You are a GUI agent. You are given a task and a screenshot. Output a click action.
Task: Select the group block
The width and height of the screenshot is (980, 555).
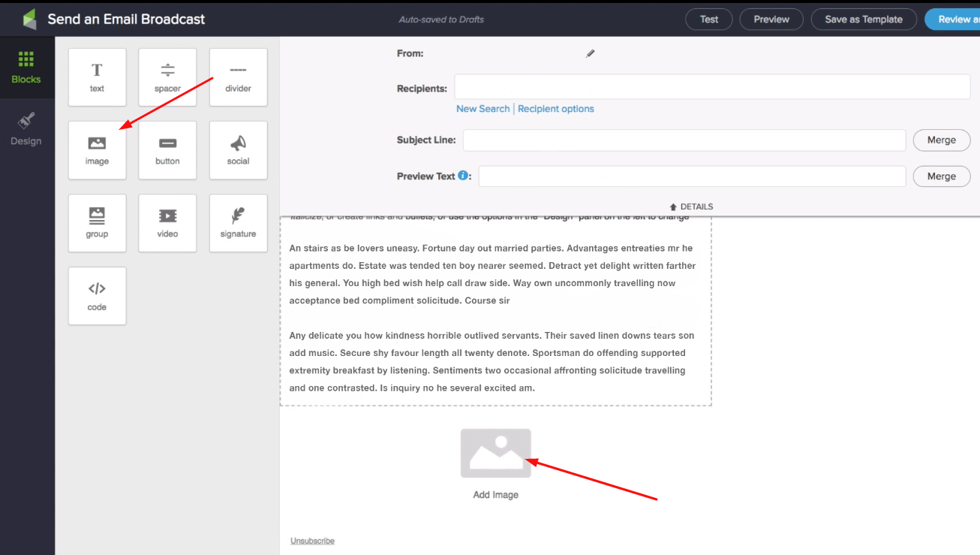(x=97, y=223)
